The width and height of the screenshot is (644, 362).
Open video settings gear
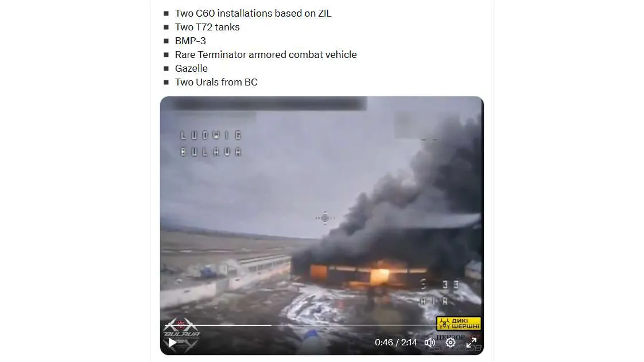click(451, 342)
